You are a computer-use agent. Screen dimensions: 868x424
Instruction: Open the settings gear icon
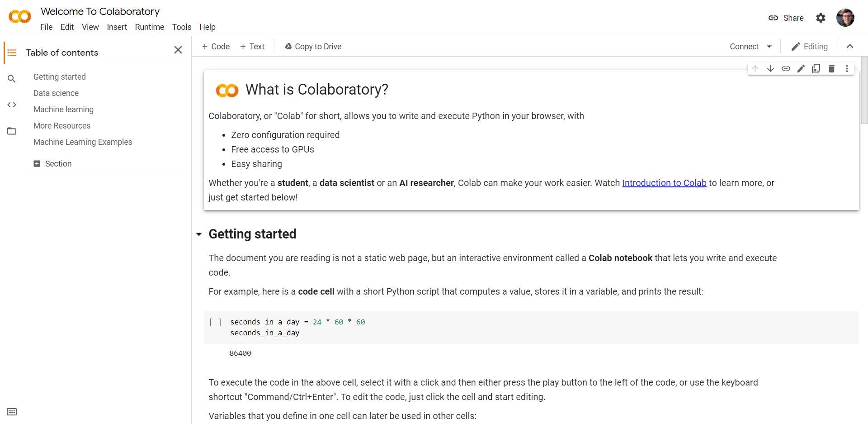click(821, 18)
